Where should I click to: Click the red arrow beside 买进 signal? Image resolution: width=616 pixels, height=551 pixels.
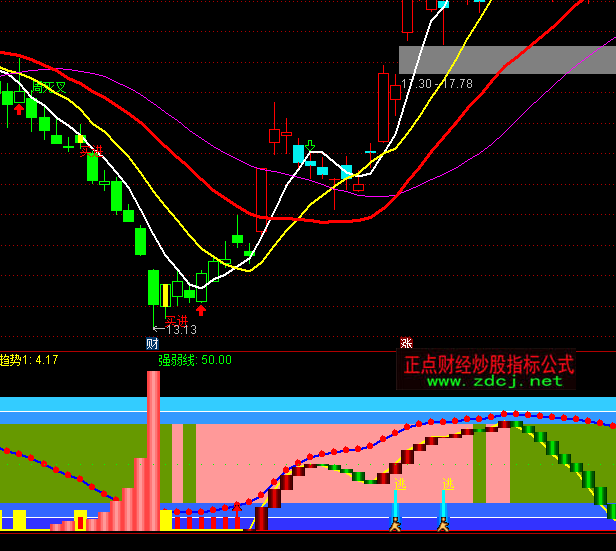pyautogui.click(x=201, y=310)
